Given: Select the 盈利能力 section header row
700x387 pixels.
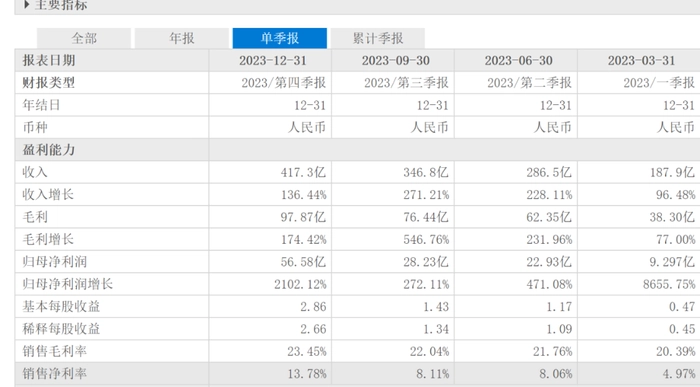Looking at the screenshot, I should click(x=357, y=150).
